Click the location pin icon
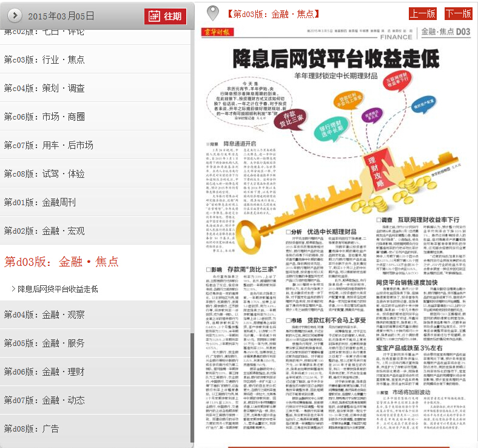 (x=213, y=13)
